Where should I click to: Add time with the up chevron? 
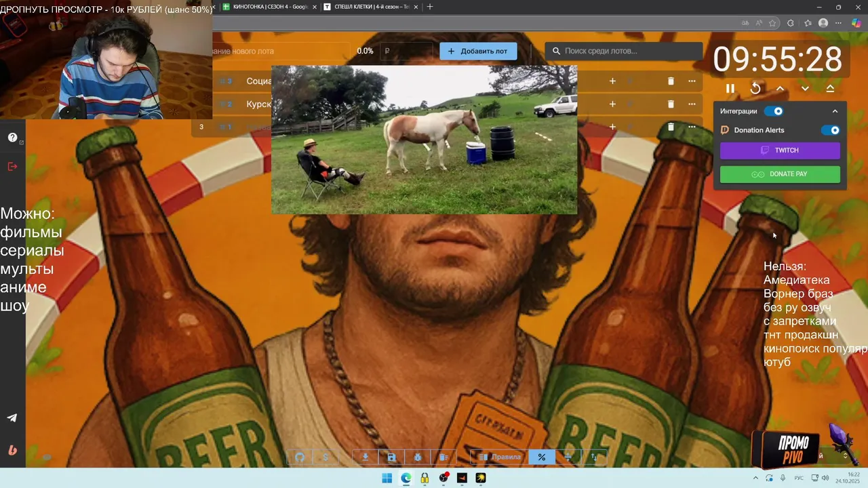tap(780, 89)
